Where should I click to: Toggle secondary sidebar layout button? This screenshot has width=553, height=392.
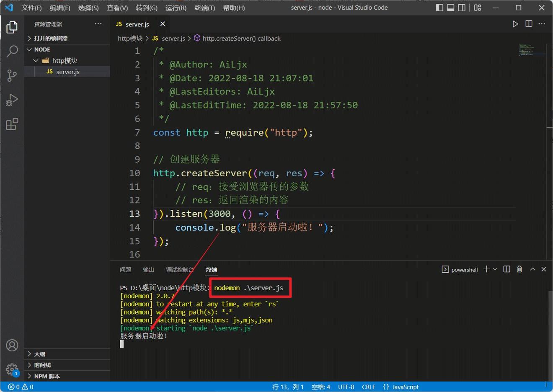462,8
